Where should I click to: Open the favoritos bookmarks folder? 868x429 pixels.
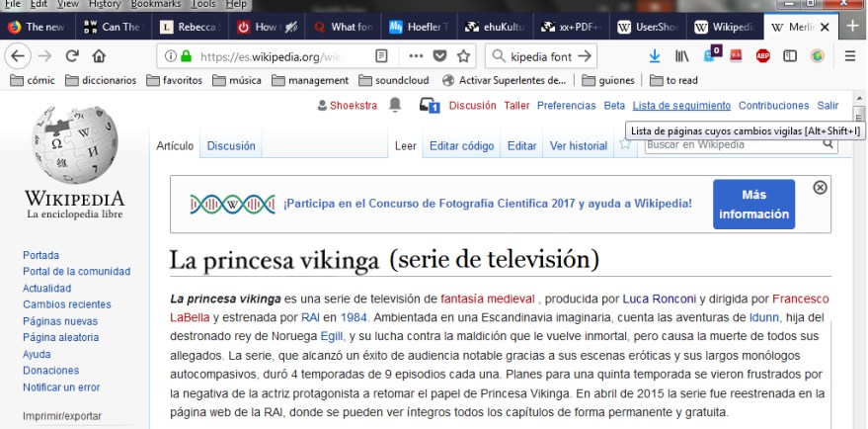coord(175,80)
